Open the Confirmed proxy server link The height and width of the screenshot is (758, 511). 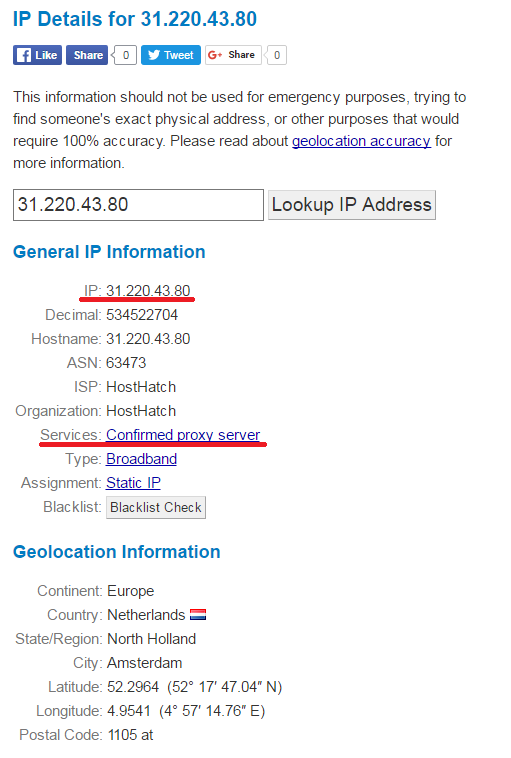(183, 435)
